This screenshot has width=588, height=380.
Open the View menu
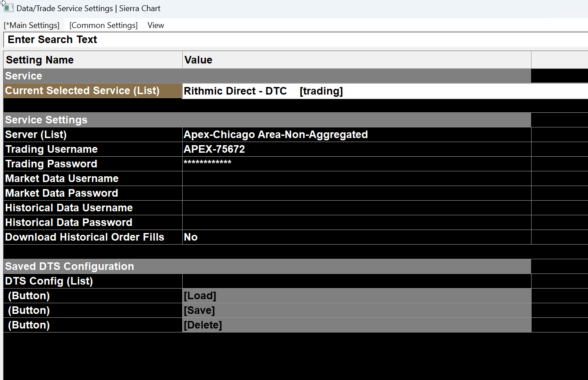pyautogui.click(x=156, y=25)
